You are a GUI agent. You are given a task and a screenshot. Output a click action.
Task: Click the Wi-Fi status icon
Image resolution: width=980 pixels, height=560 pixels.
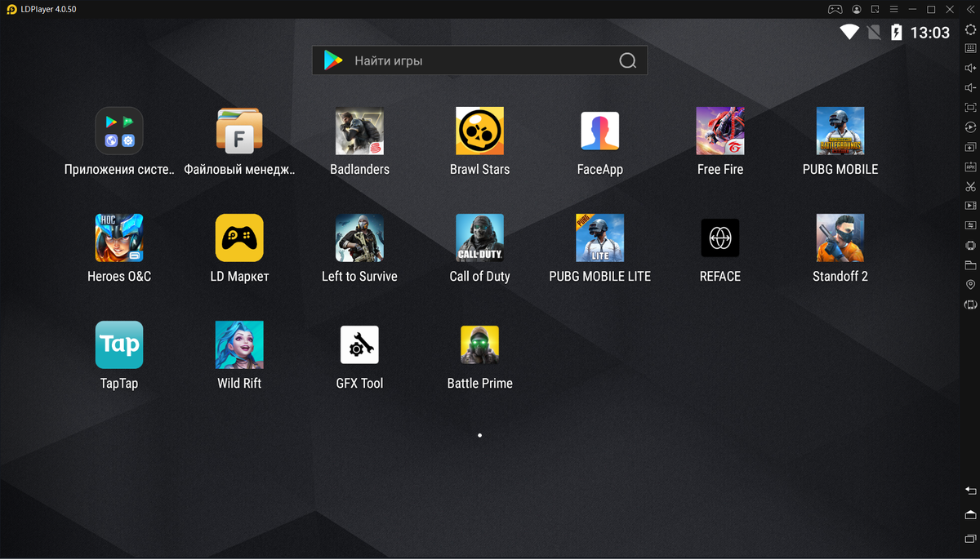point(849,32)
